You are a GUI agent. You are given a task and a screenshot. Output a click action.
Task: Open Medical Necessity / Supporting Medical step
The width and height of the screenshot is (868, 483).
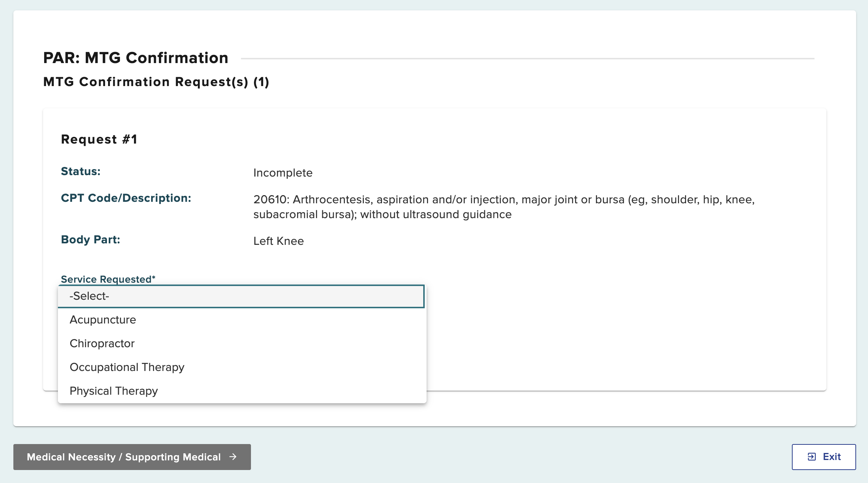(x=132, y=457)
